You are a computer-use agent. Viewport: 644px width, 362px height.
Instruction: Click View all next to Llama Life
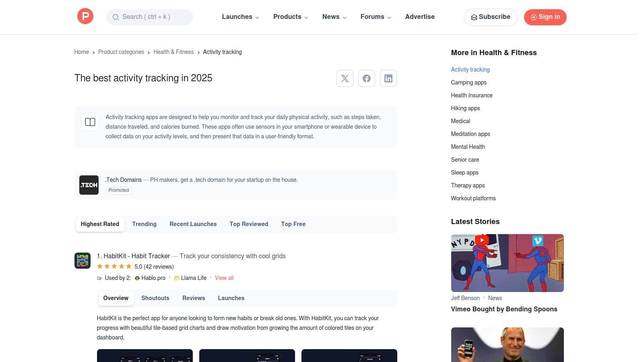[224, 278]
